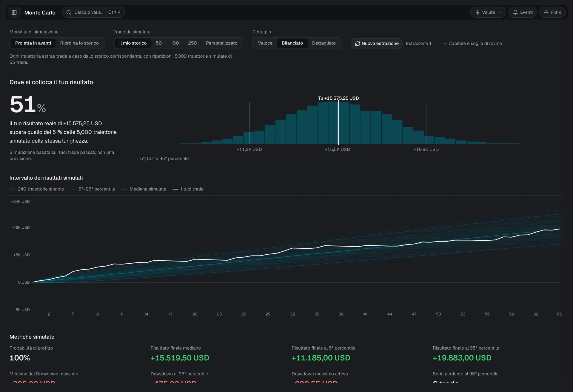
Task: Choose 100 trades to simulate
Action: tap(175, 43)
